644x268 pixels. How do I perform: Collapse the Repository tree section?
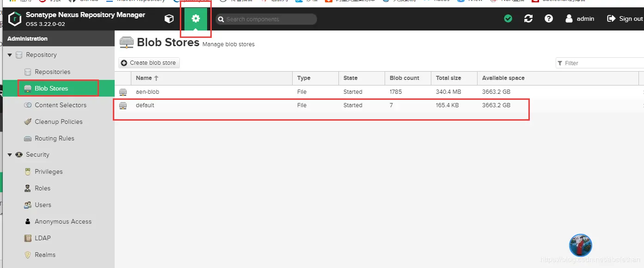10,55
